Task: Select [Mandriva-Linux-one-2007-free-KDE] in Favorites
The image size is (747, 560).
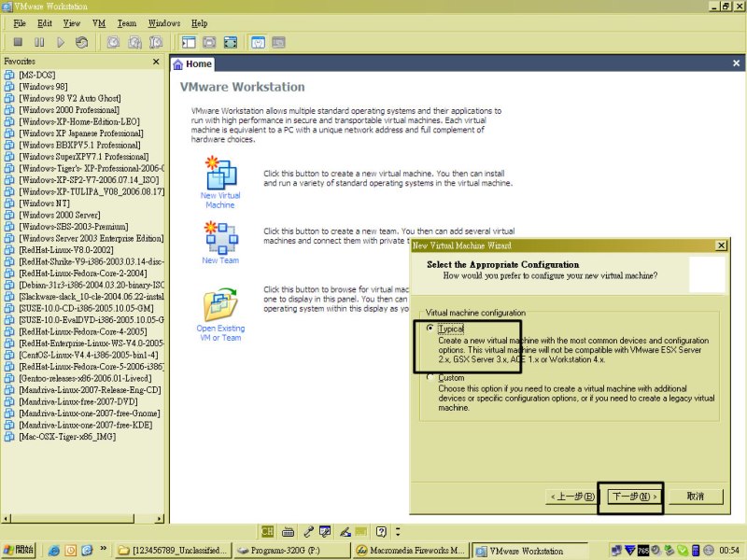Action: (x=86, y=425)
